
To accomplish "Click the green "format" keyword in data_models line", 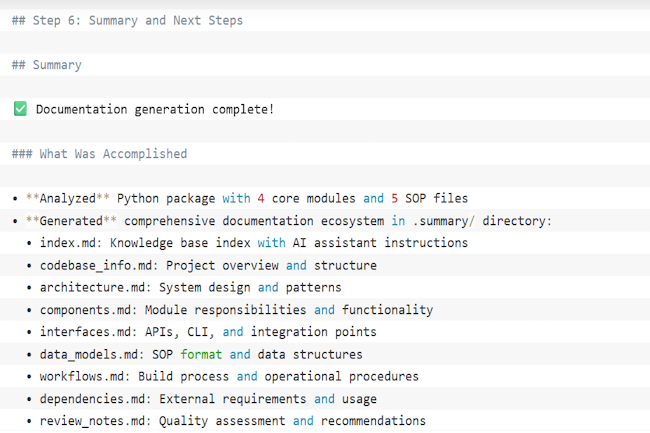I will pyautogui.click(x=201, y=354).
